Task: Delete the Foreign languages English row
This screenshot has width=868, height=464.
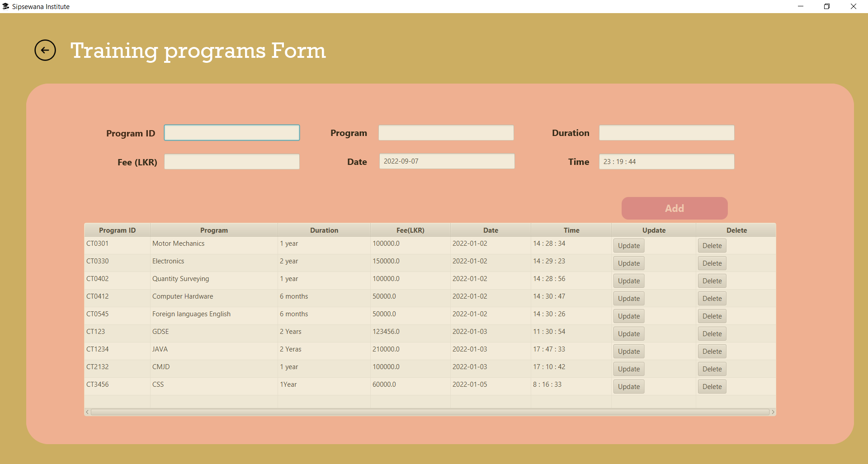Action: [x=712, y=316]
